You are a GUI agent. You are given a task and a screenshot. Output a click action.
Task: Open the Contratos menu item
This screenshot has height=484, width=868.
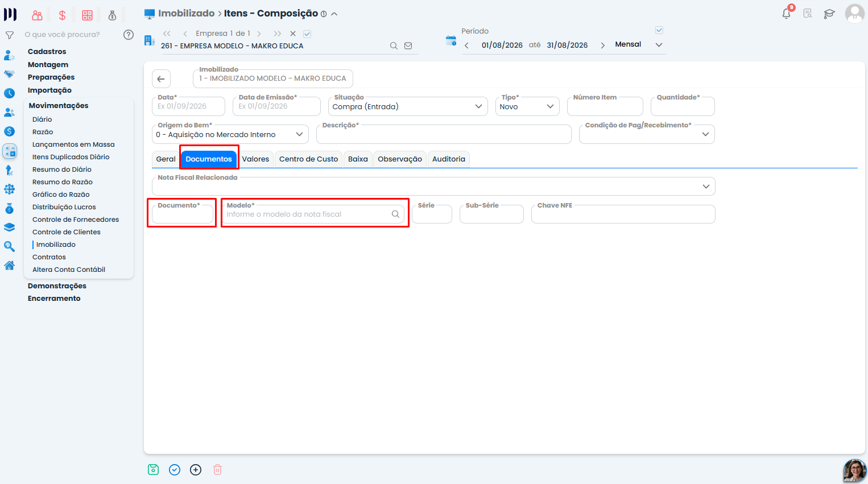point(49,257)
